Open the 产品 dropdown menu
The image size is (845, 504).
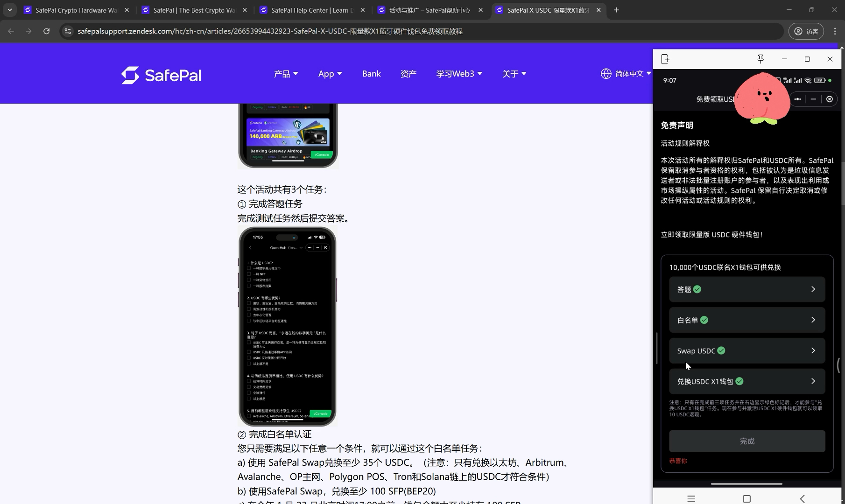pos(286,74)
